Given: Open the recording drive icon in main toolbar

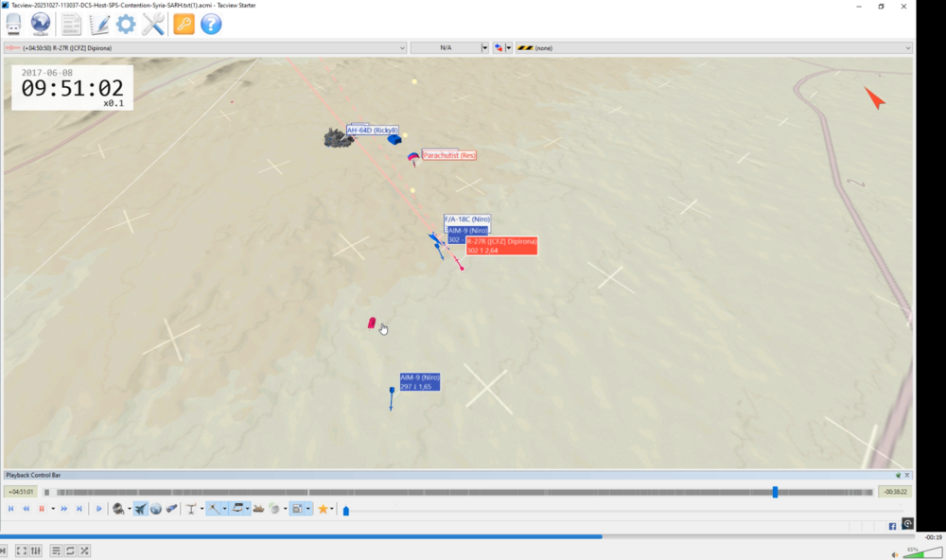Looking at the screenshot, I should coord(13,25).
